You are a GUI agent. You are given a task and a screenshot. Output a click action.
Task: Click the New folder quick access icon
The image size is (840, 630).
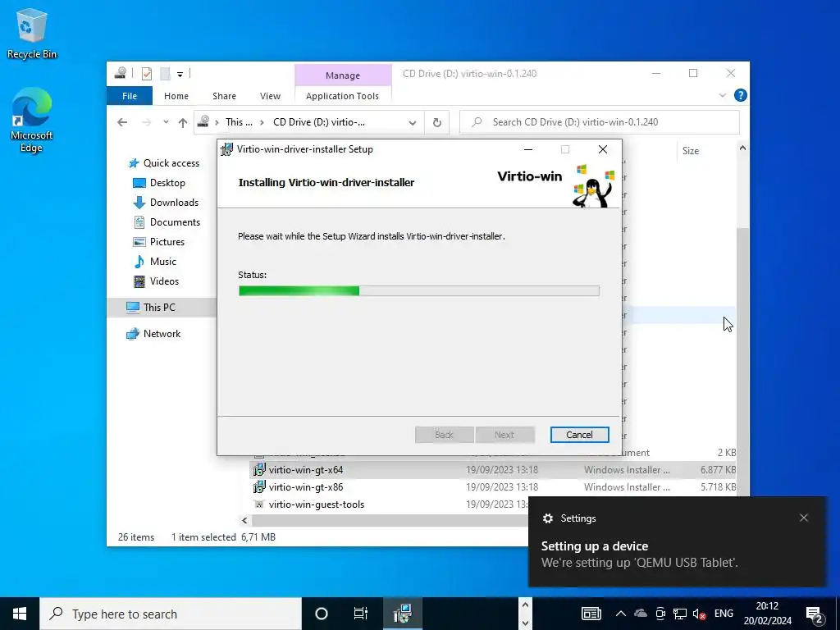(x=166, y=73)
